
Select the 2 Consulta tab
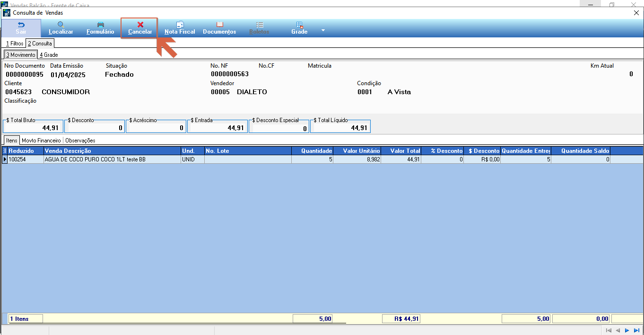click(40, 43)
